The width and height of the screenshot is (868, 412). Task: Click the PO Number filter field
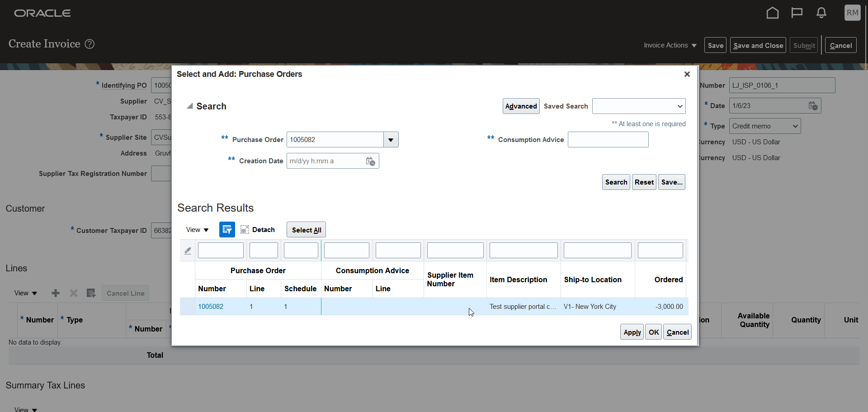click(221, 251)
